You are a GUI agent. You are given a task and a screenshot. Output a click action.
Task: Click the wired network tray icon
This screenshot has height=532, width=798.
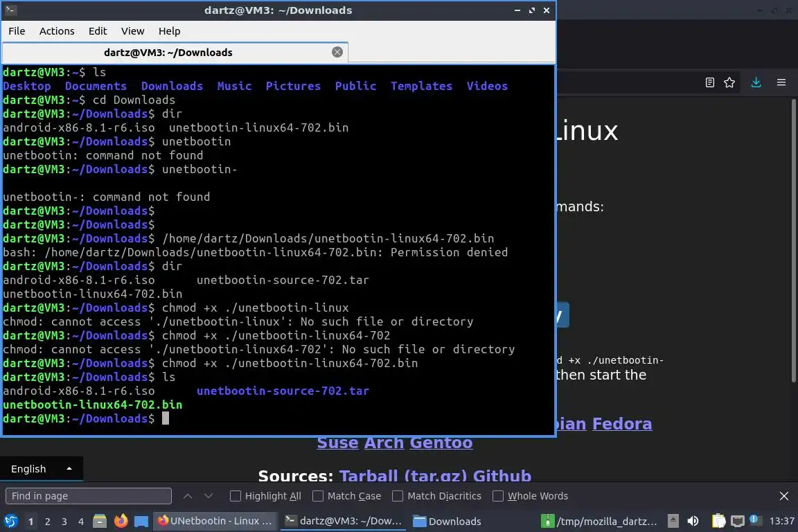737,521
